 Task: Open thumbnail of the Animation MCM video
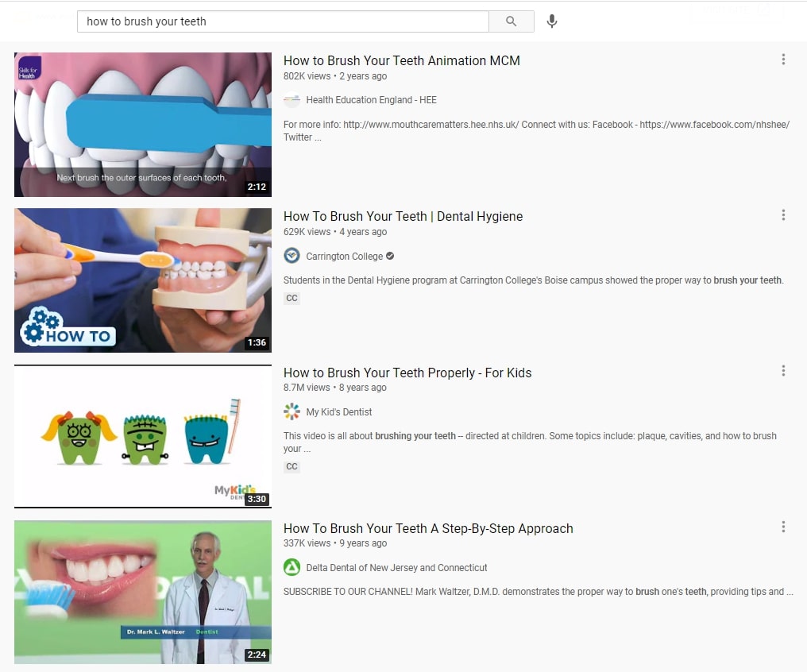pyautogui.click(x=142, y=125)
